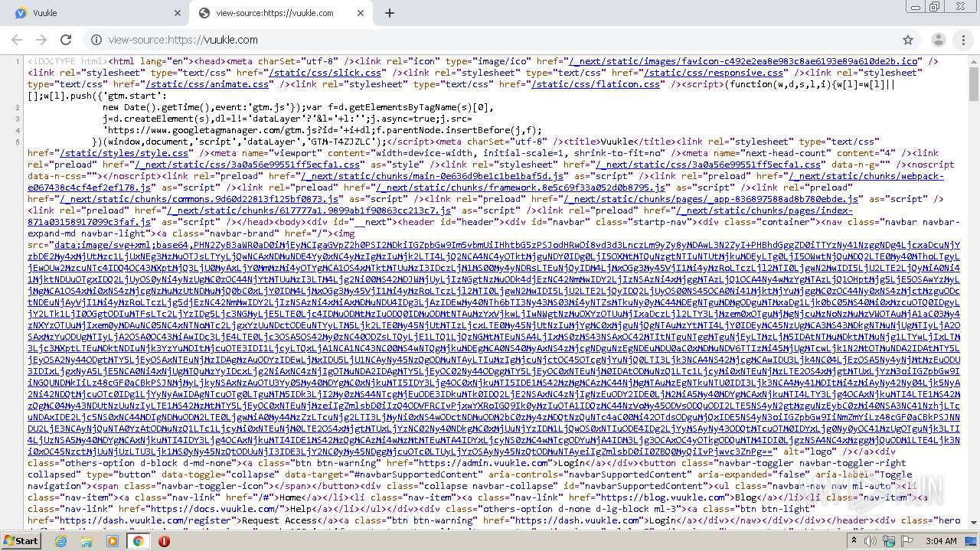The width and height of the screenshot is (980, 551).
Task: Open the /static/css/flaticon.css link
Action: (596, 84)
